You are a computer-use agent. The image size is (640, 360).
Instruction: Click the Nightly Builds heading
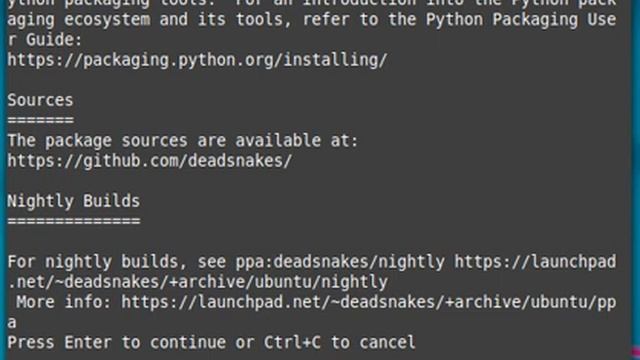(x=73, y=201)
